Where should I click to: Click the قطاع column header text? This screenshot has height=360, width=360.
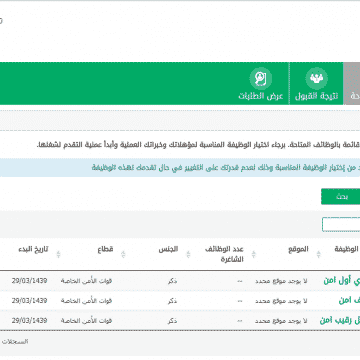tap(105, 249)
